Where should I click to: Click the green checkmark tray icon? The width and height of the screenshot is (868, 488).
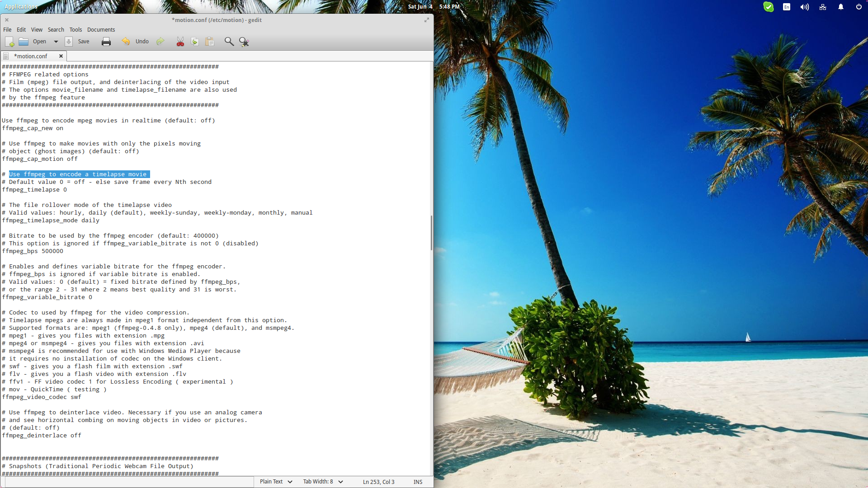(769, 7)
